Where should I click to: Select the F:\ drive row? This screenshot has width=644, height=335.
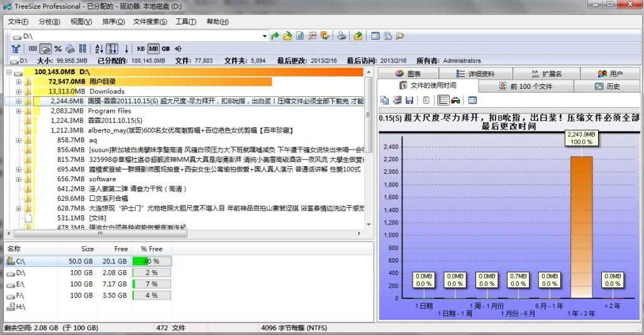coord(88,295)
